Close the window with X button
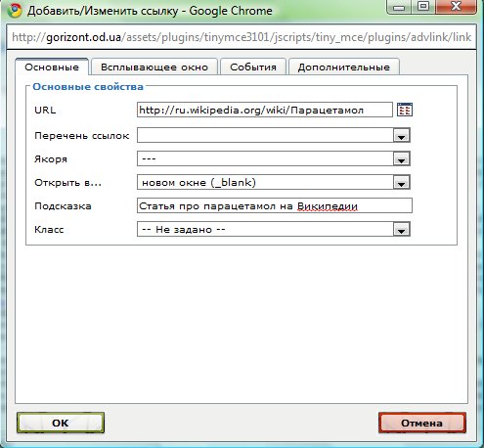The width and height of the screenshot is (484, 448). (457, 7)
